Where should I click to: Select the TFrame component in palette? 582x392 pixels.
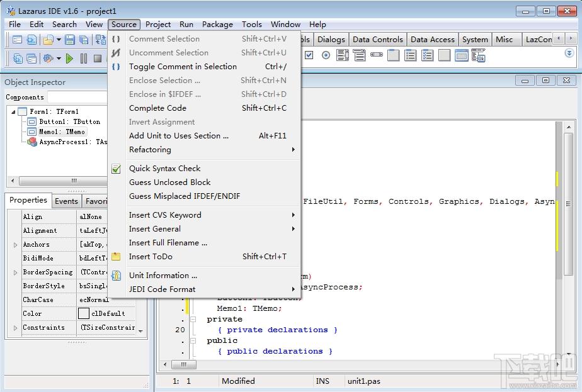(461, 55)
